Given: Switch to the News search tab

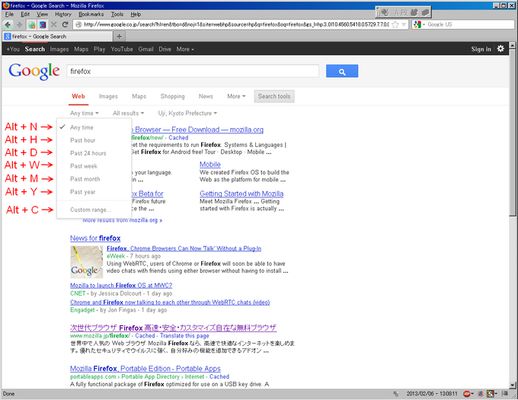Looking at the screenshot, I should click(206, 96).
